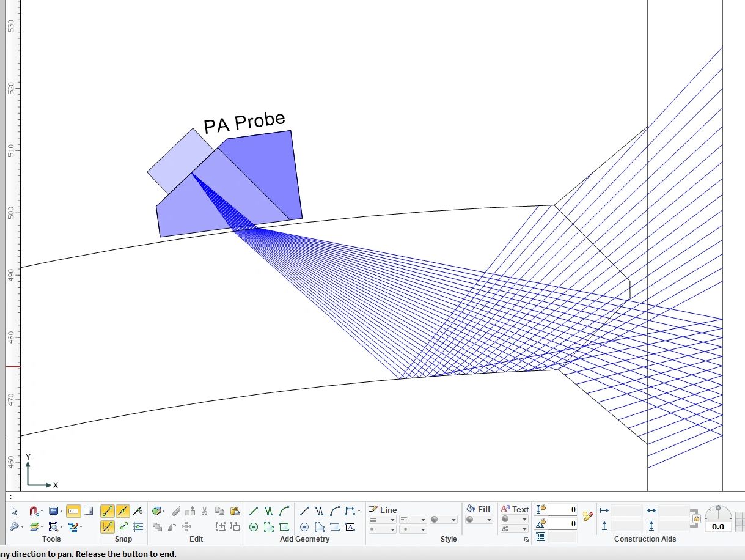Open the wrench tools dropdown menu
This screenshot has height=560, width=745.
coord(17,527)
